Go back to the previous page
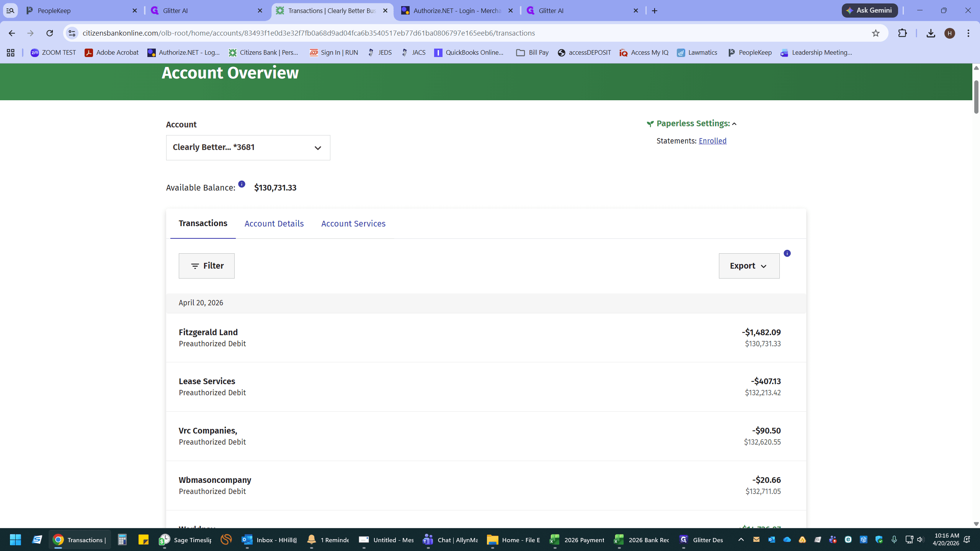The height and width of the screenshot is (551, 980). 12,33
